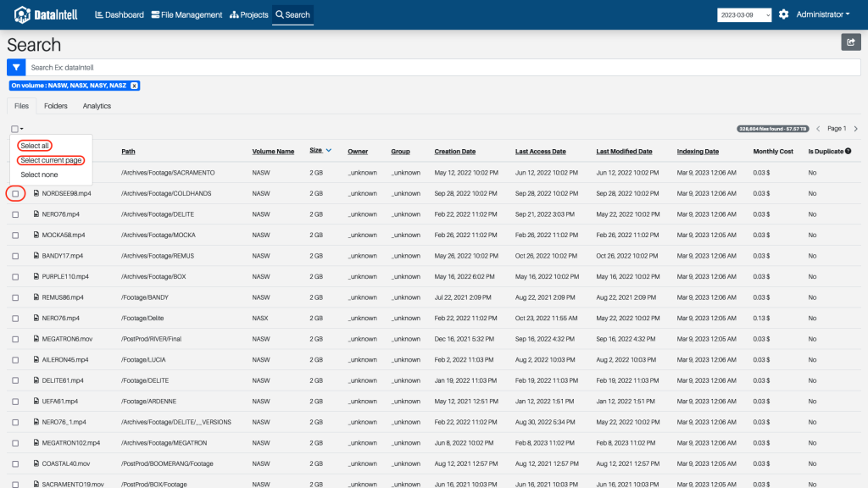The width and height of the screenshot is (868, 488).
Task: Go to the previous results page arrow
Action: pos(818,129)
